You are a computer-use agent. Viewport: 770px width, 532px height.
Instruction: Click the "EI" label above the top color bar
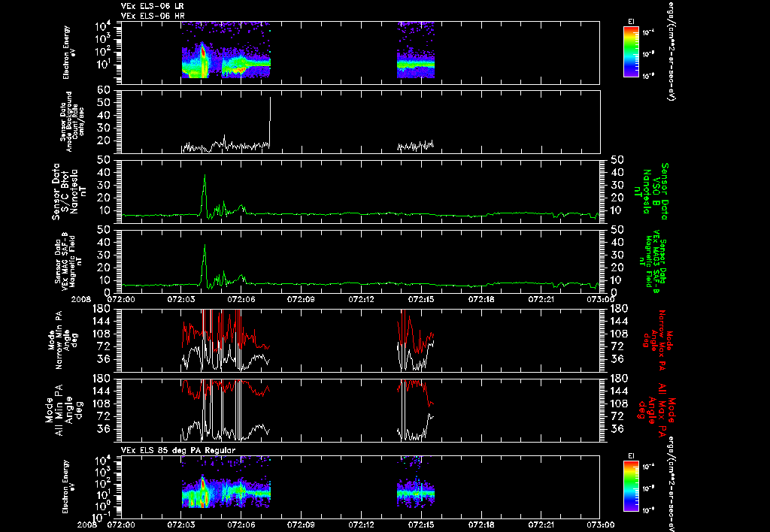pos(631,22)
